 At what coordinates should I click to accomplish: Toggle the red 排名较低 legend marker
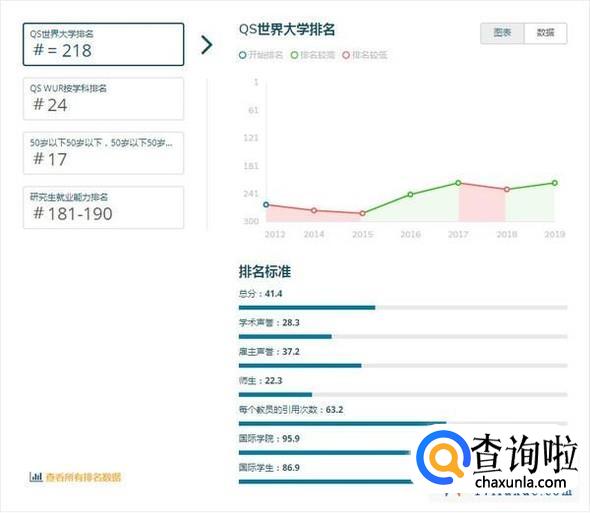[346, 55]
